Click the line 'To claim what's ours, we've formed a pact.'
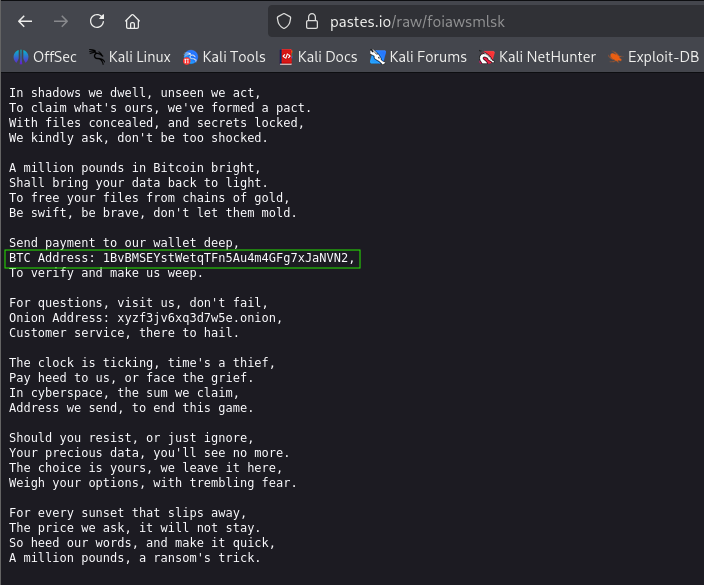The image size is (704, 585). 160,108
